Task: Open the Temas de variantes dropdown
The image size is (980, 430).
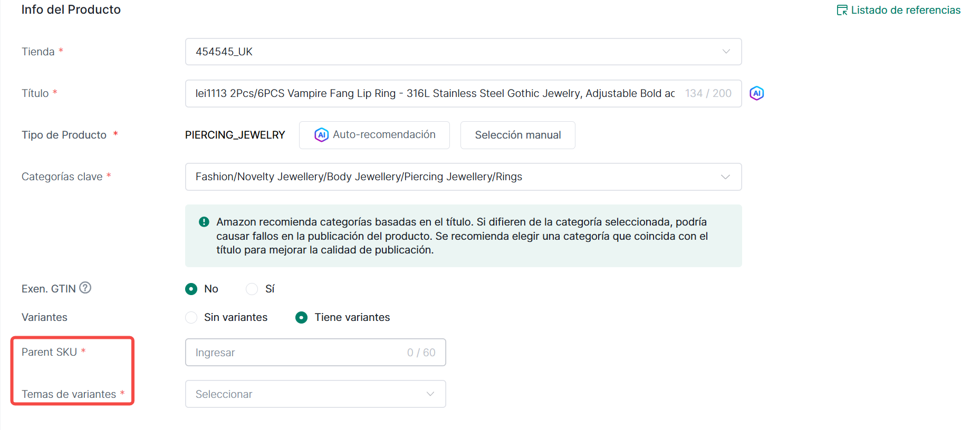Action: [315, 394]
